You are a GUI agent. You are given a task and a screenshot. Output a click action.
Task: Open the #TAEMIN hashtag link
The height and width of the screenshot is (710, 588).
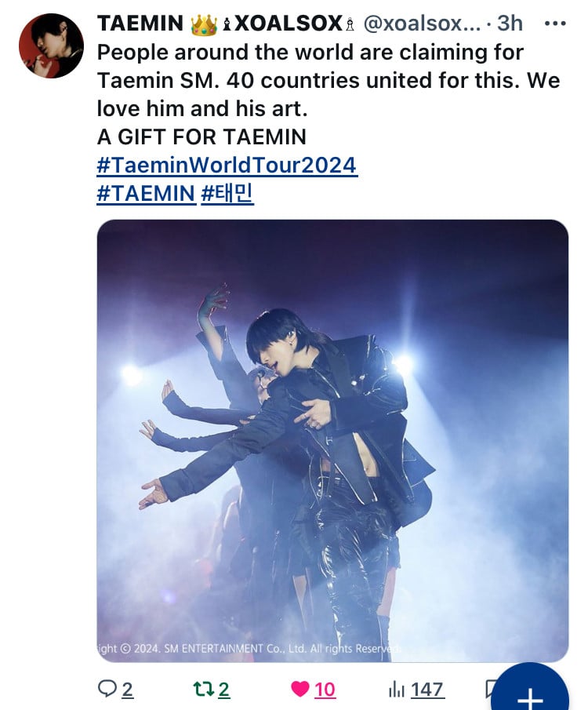coord(146,193)
